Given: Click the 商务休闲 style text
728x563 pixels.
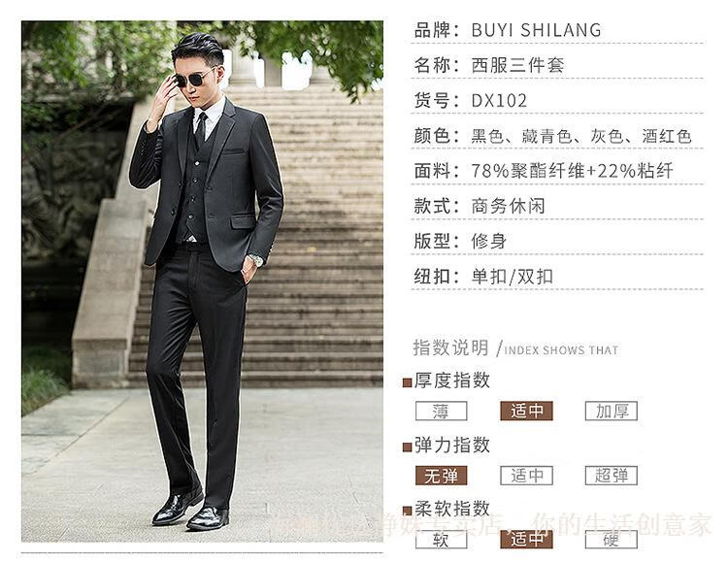Looking at the screenshot, I should [x=508, y=206].
